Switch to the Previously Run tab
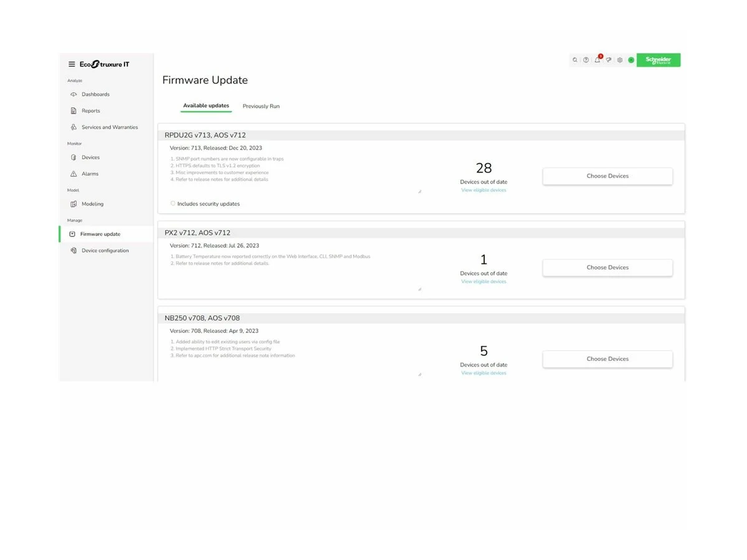Viewport: 747px width, 560px height. point(261,106)
